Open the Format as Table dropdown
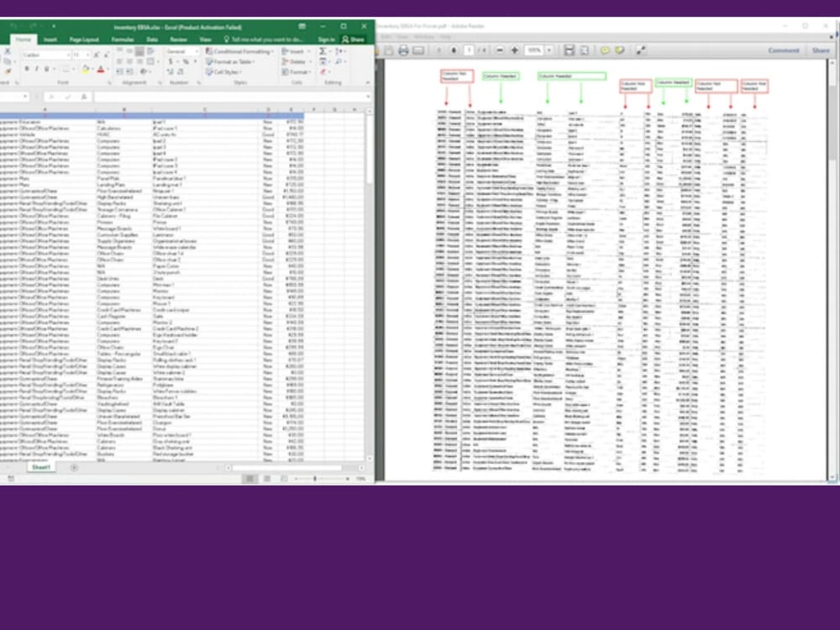Screen dimensions: 840x630 (x=231, y=61)
